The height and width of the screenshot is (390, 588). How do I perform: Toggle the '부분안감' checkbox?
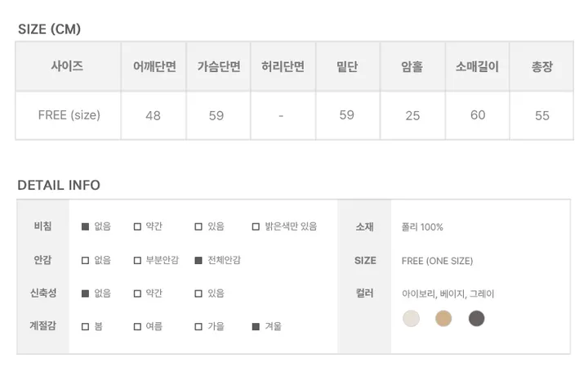[x=137, y=260]
